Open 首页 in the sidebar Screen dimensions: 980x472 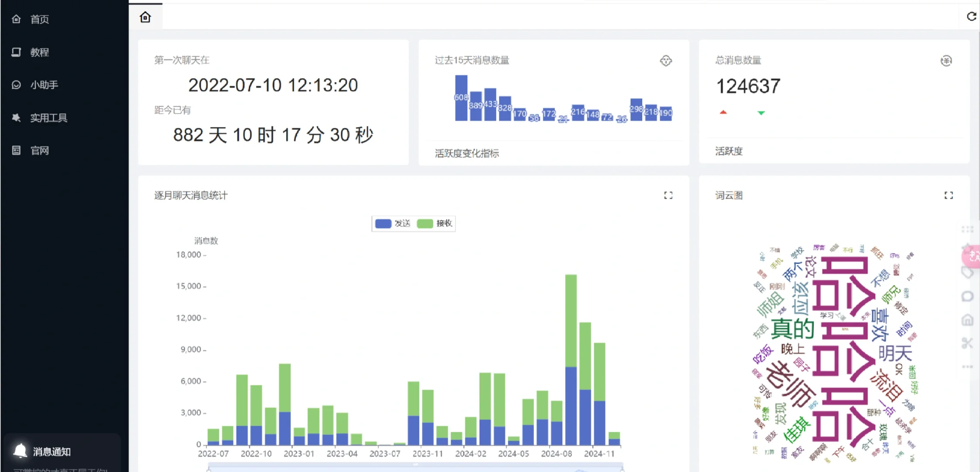[39, 19]
